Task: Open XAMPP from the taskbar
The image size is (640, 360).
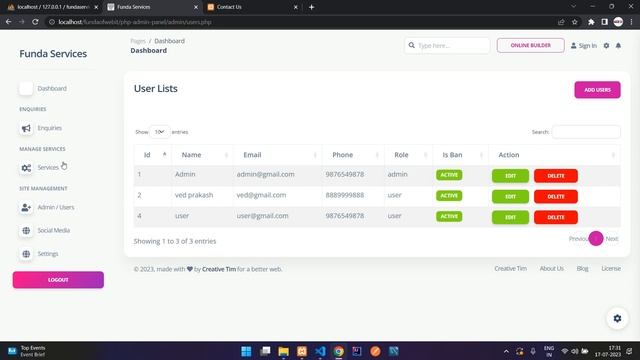Action: (302, 351)
